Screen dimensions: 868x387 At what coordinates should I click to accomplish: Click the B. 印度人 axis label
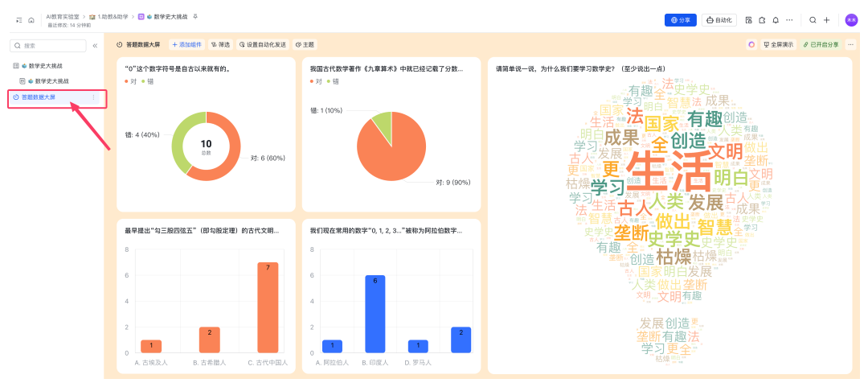pyautogui.click(x=375, y=363)
